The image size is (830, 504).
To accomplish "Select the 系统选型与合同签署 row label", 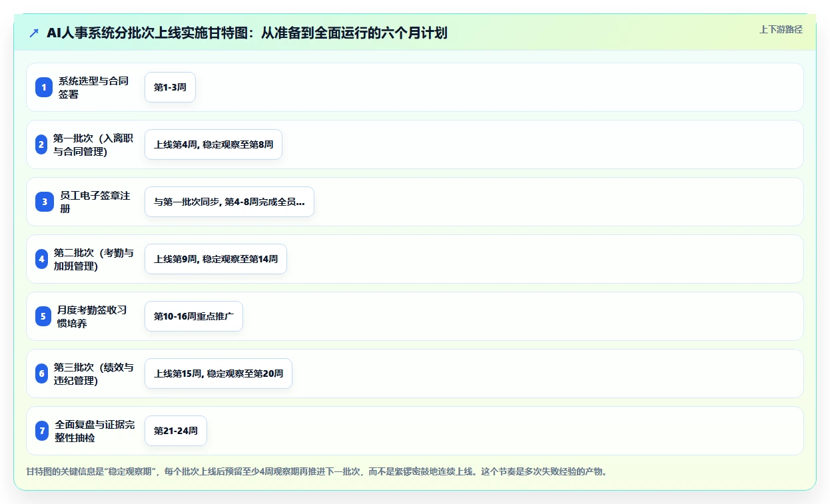I will coord(94,87).
